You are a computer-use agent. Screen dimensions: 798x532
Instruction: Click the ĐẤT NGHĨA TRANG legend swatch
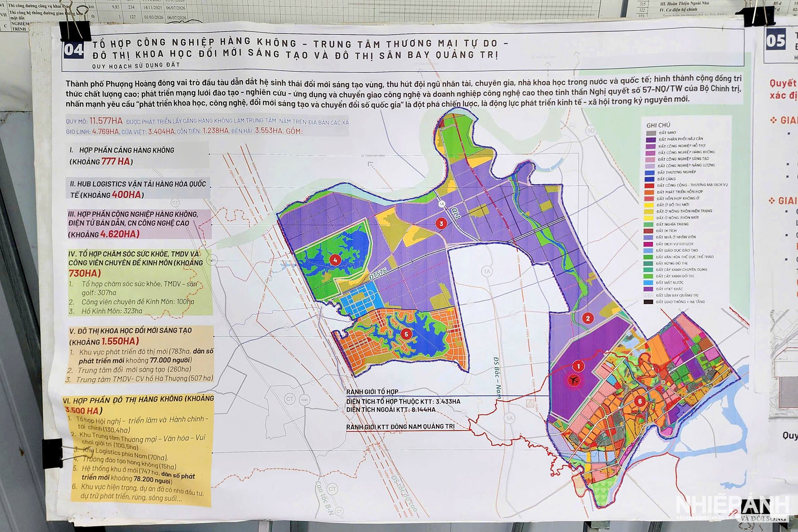click(649, 224)
